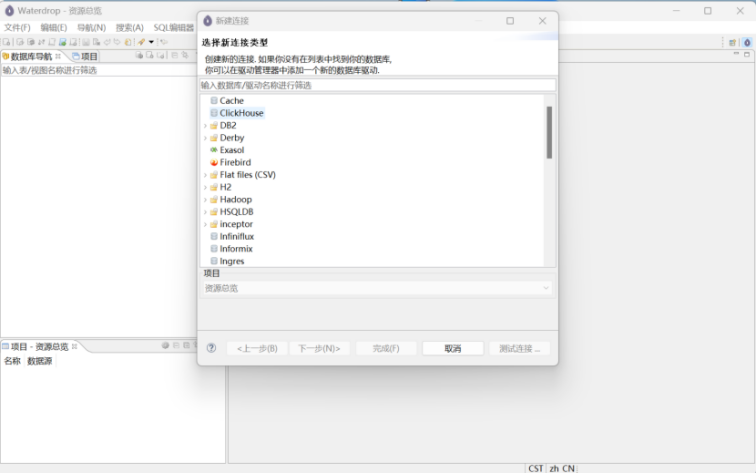Click the open perspective icon at toolbar right
Viewport: 756px width, 473px height.
(x=732, y=42)
